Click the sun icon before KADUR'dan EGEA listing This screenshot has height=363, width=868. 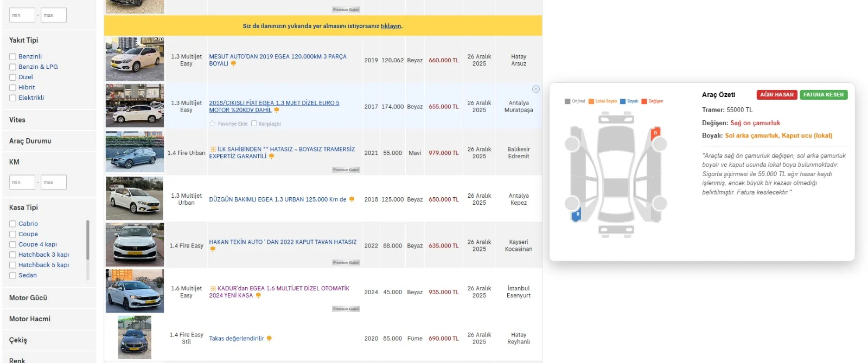coord(213,289)
